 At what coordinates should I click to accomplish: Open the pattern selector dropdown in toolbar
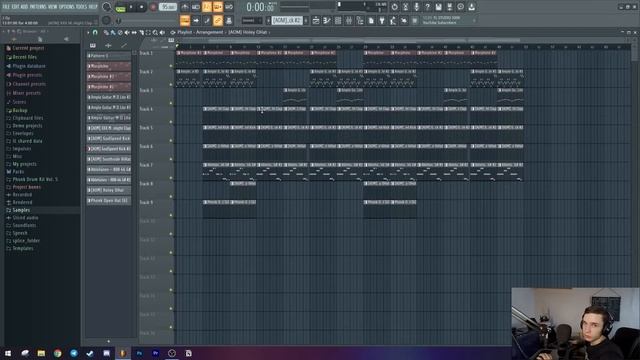point(287,20)
